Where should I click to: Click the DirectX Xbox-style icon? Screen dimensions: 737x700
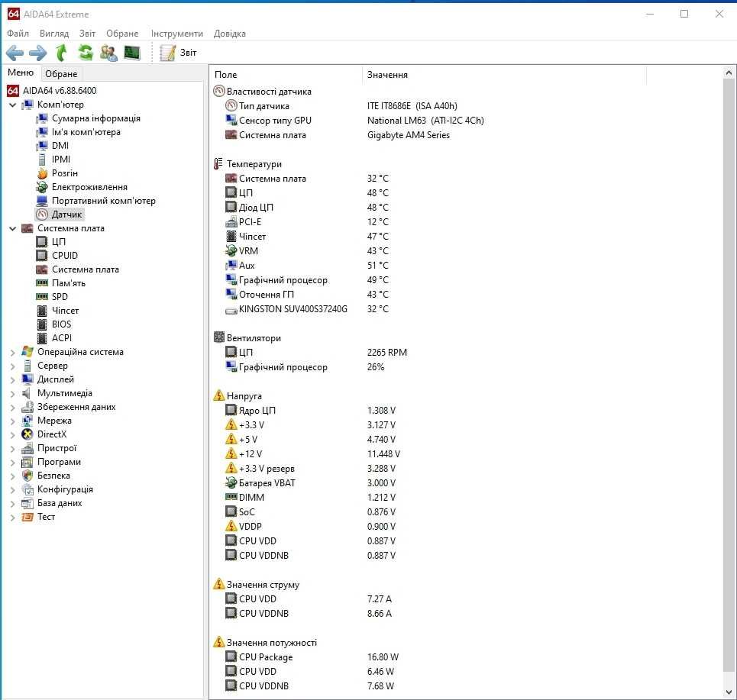27,434
